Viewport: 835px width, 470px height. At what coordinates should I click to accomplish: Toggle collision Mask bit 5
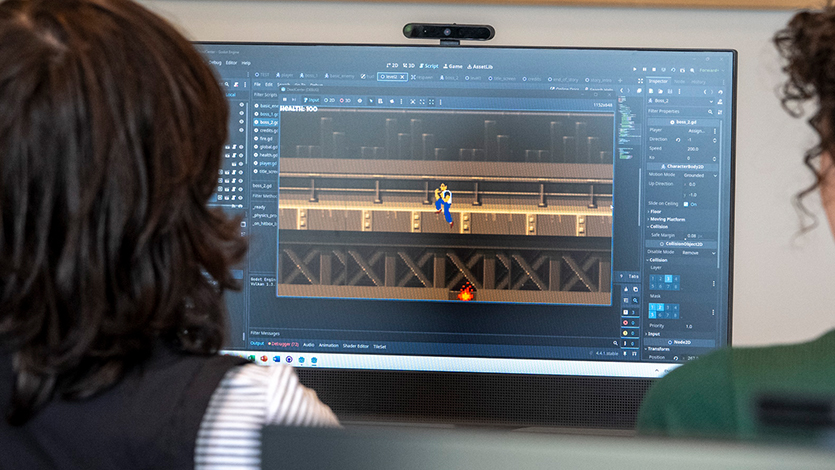tap(652, 315)
